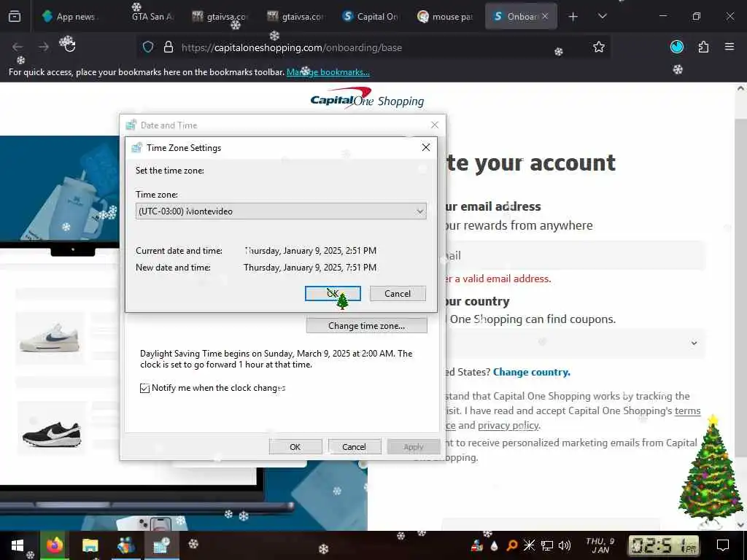Open the notification action center icon

tap(723, 545)
